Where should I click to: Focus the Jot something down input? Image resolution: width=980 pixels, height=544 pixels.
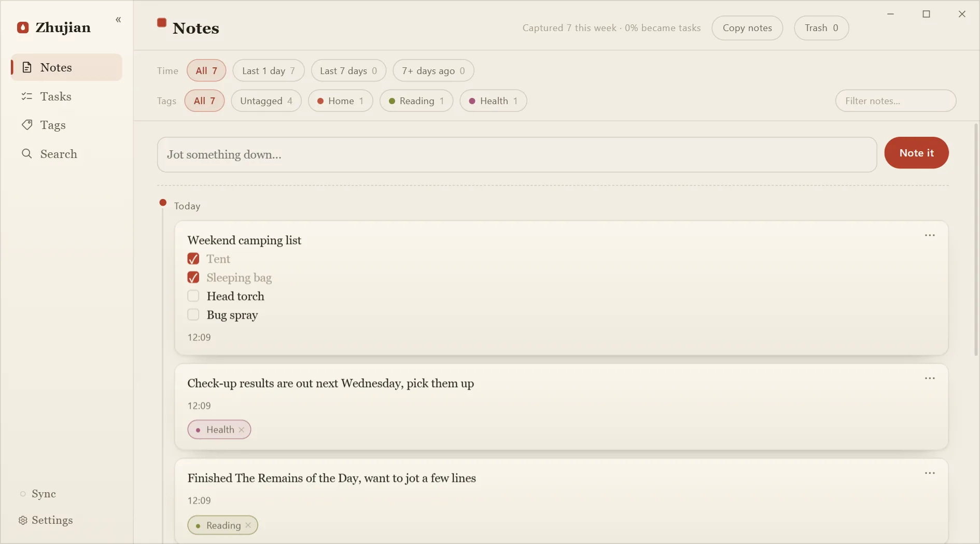517,154
